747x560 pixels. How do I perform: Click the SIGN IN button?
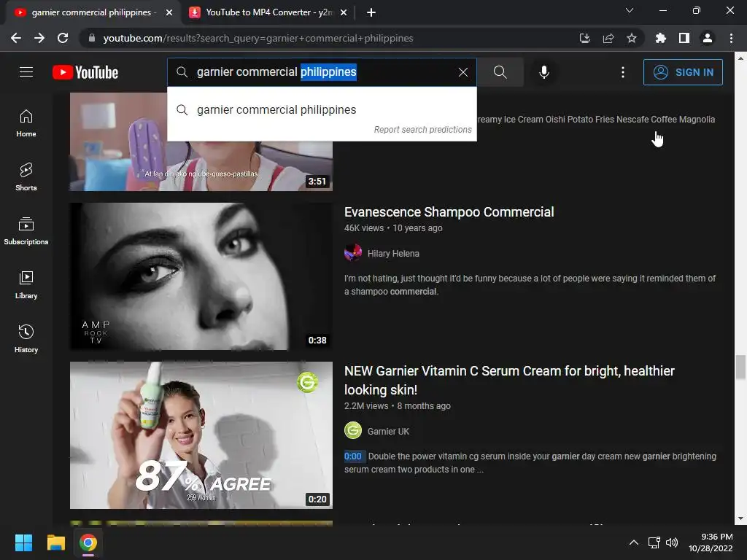point(683,72)
